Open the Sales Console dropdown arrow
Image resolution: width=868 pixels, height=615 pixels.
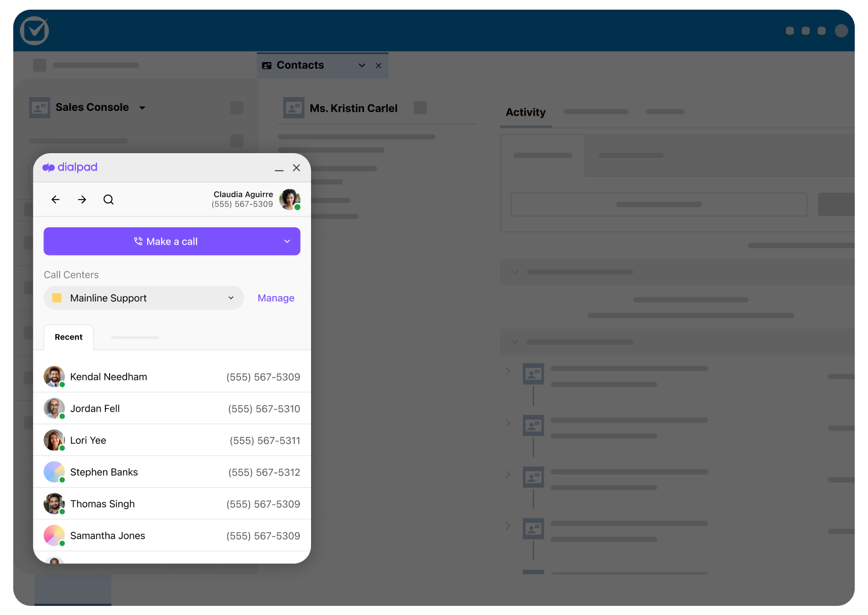click(142, 108)
